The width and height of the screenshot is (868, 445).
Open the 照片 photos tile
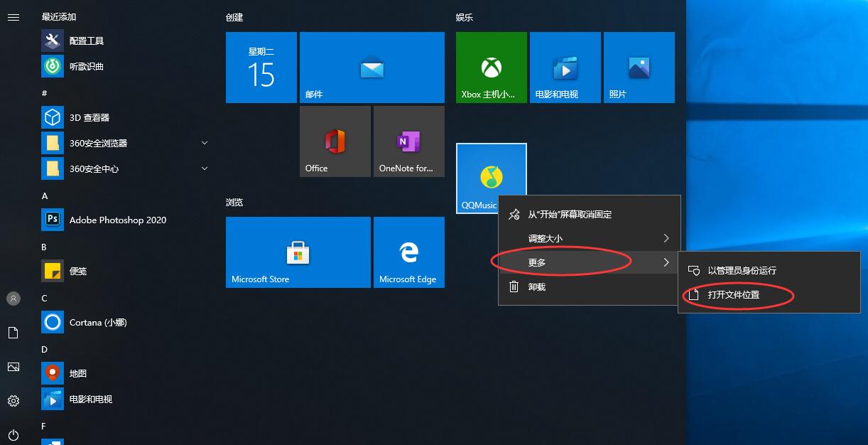coord(639,68)
